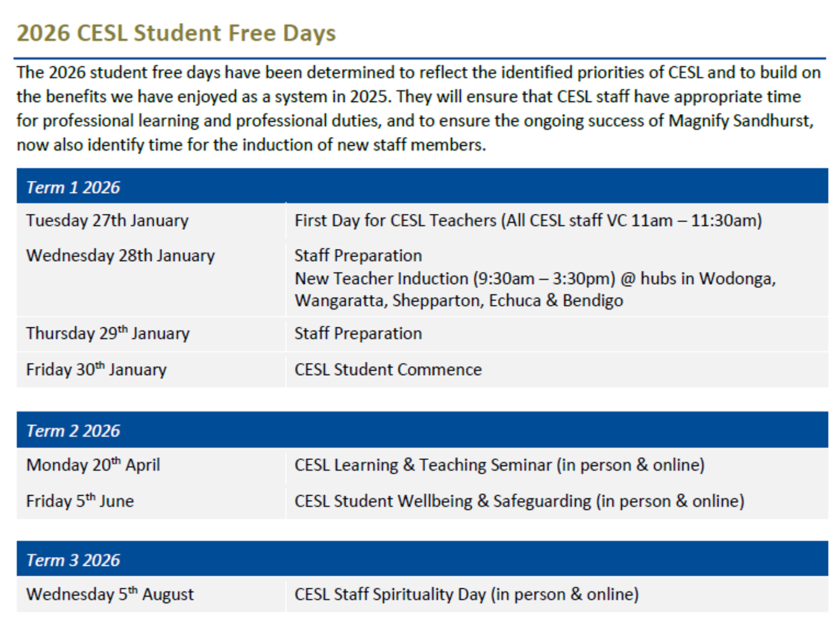Select the 'Monday 20th April' date cell

pos(93,465)
